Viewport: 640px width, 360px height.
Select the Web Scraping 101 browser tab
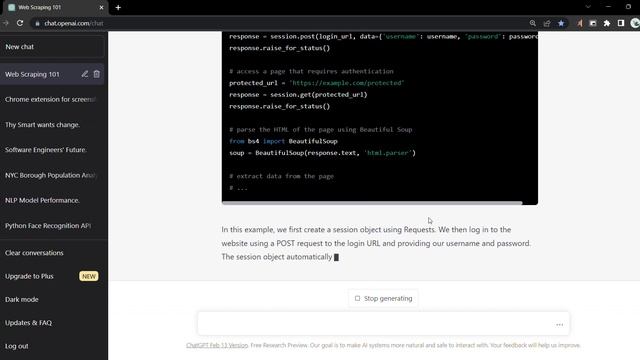click(x=55, y=7)
